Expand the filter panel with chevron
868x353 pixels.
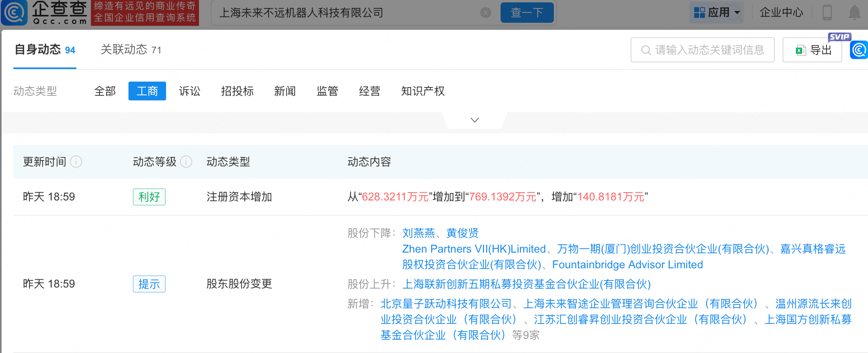tap(475, 120)
